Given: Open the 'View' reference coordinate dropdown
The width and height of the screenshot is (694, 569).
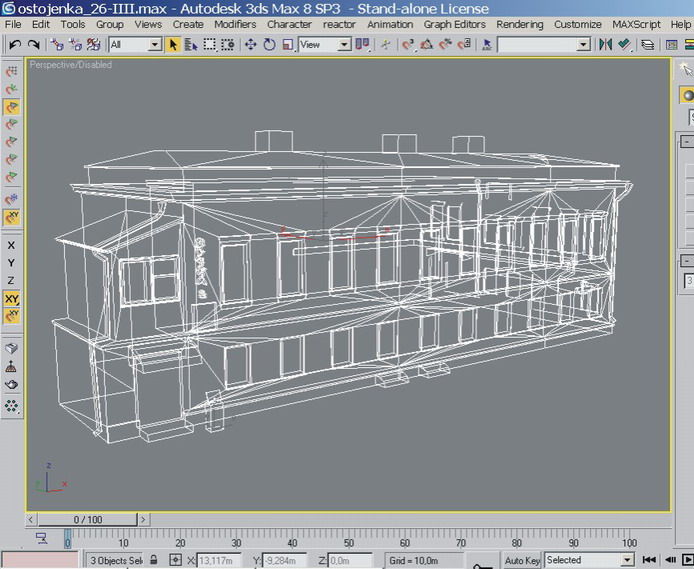Looking at the screenshot, I should 344,45.
